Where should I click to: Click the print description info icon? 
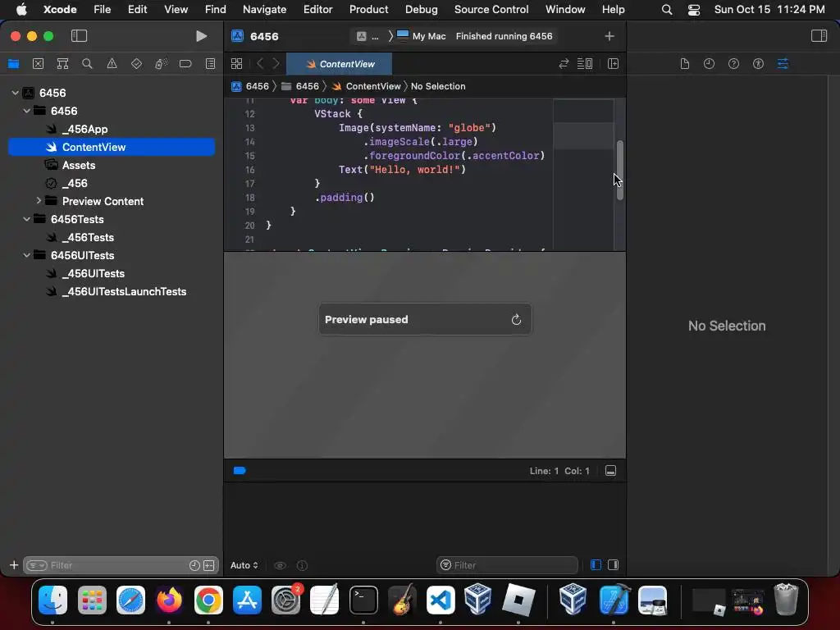click(x=302, y=565)
